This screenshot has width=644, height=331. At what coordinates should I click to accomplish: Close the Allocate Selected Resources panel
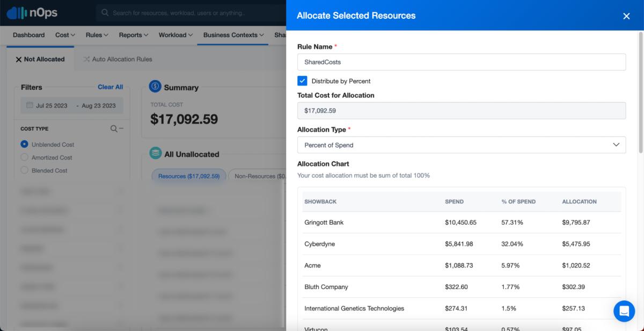pyautogui.click(x=626, y=16)
